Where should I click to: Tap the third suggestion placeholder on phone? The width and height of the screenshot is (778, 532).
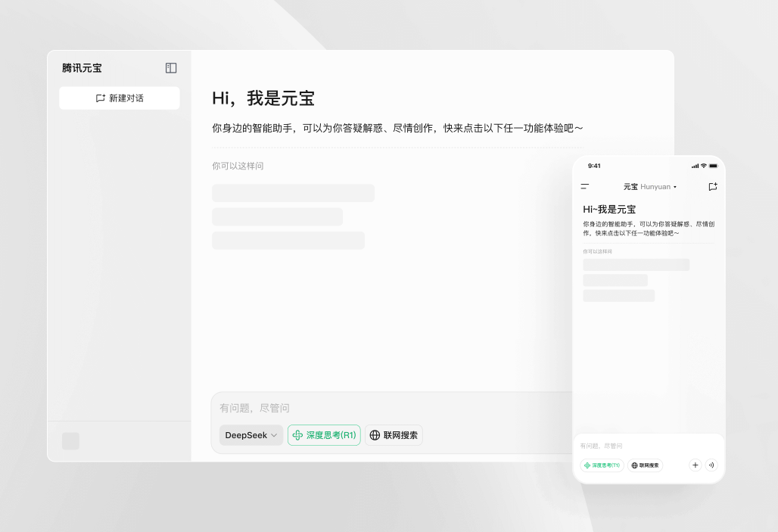pos(619,296)
